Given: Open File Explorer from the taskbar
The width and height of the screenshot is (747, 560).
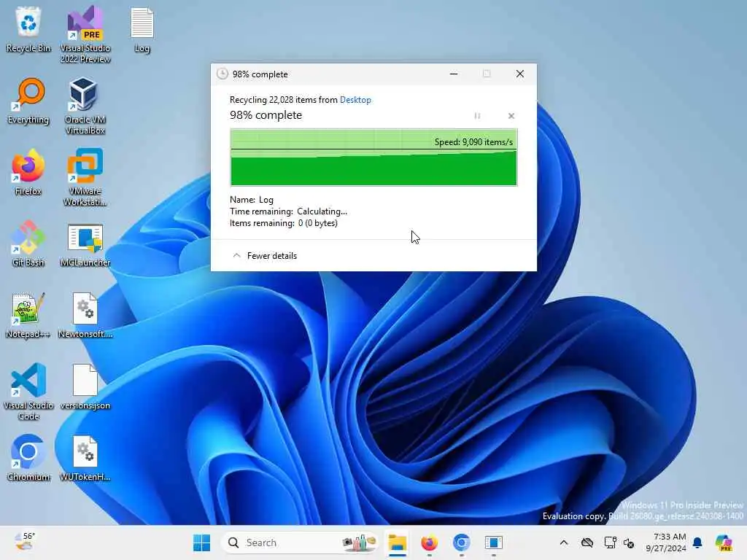Looking at the screenshot, I should click(398, 542).
